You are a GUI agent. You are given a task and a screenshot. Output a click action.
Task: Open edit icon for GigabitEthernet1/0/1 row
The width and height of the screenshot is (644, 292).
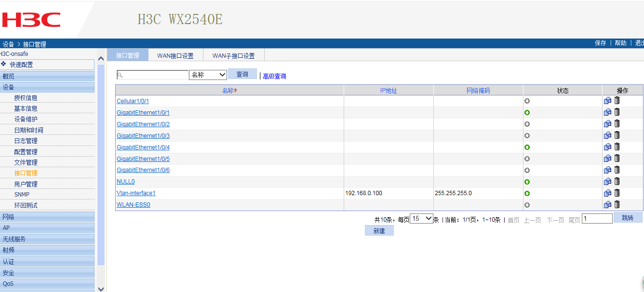607,112
